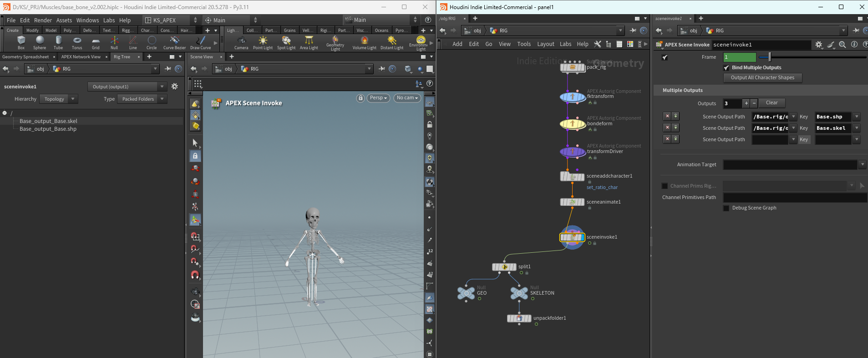Click the Line shelf tool
Image resolution: width=868 pixels, height=358 pixels.
click(x=133, y=42)
